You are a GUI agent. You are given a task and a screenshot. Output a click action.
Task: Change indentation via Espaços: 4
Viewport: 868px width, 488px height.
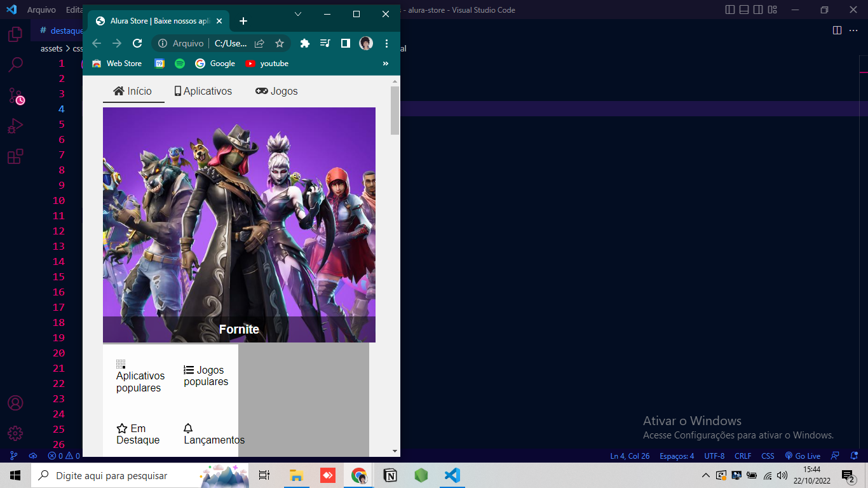tap(677, 456)
